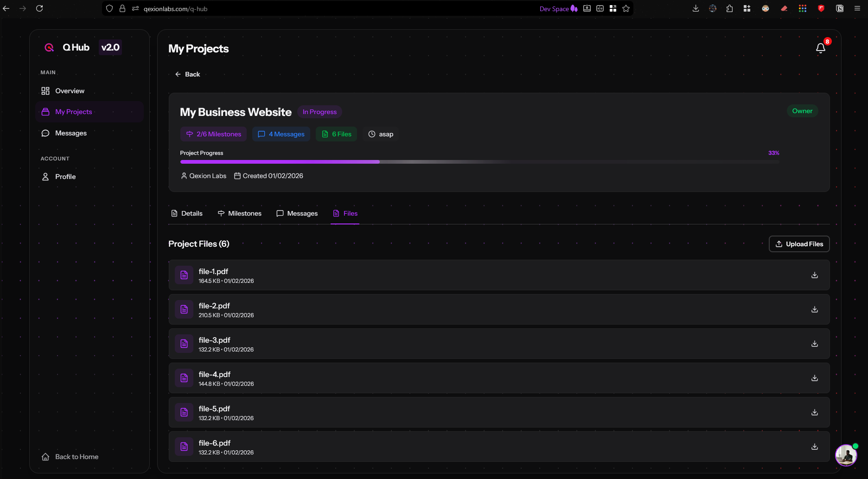Click the 33% project progress bar
The image size is (868, 479).
pyautogui.click(x=480, y=162)
